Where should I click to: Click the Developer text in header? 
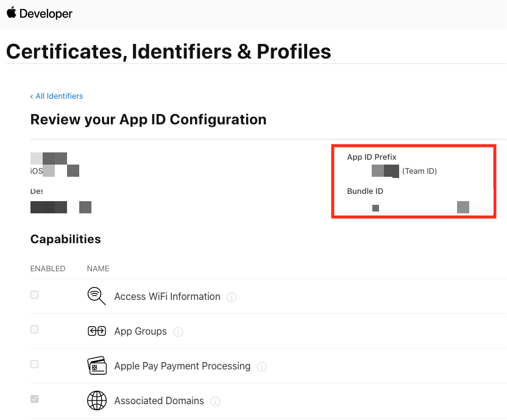[x=45, y=13]
